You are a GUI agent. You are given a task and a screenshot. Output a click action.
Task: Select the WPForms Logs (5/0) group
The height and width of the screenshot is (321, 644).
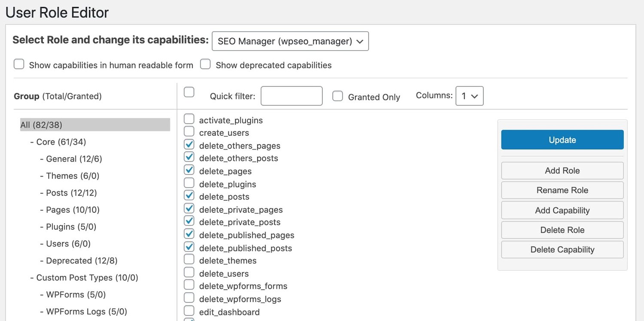(x=86, y=312)
